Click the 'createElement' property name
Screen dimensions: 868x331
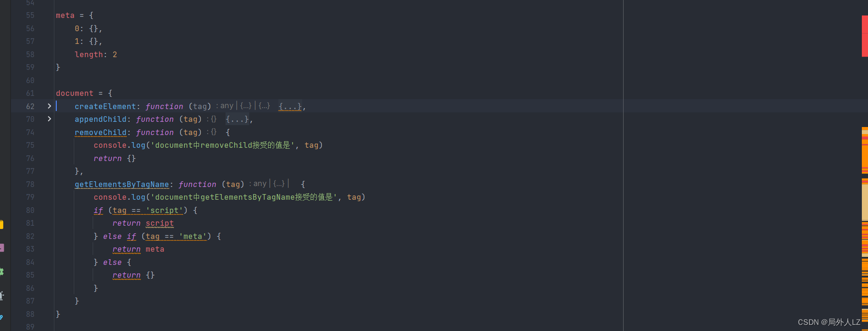click(x=105, y=107)
